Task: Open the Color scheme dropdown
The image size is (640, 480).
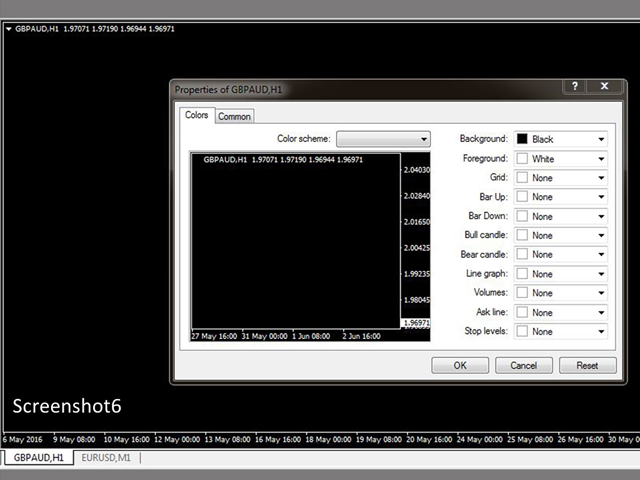Action: click(x=383, y=140)
